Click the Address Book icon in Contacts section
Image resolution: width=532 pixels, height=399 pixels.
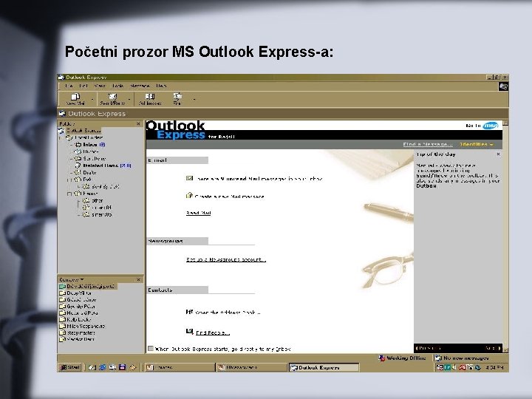189,312
